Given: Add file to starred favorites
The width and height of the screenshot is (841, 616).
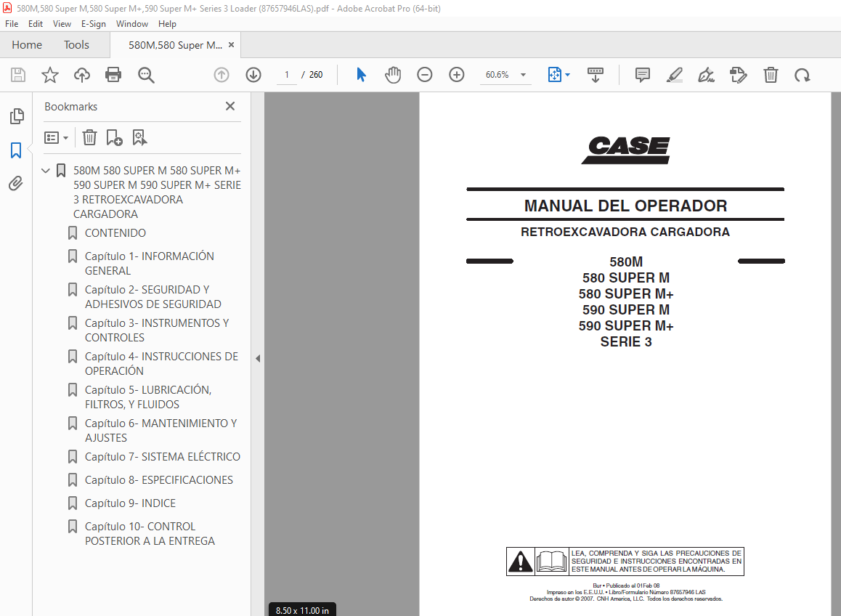Looking at the screenshot, I should click(x=50, y=75).
